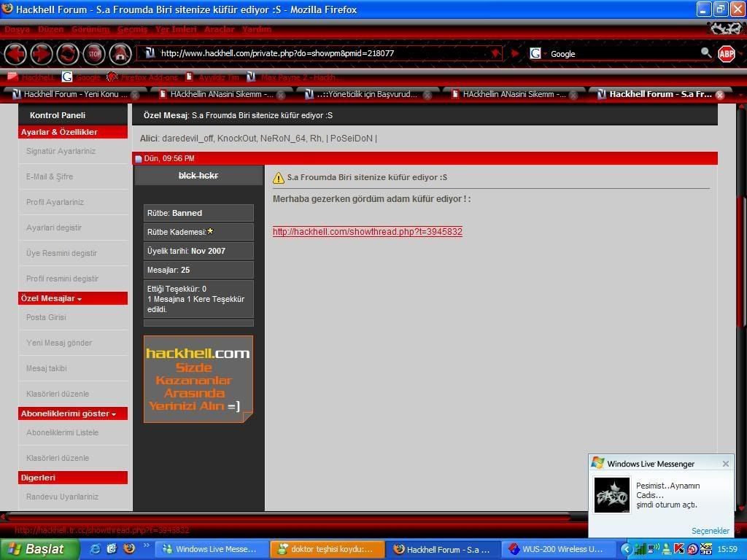
Task: Open the Ayyildiz Tim bookmark
Action: tap(212, 77)
